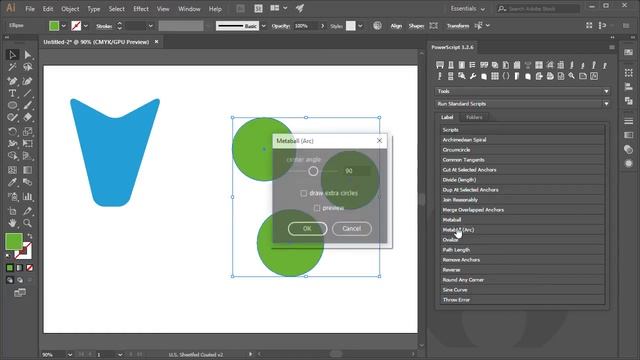Select the Lasso tool
The height and width of the screenshot is (360, 640).
pos(27,67)
